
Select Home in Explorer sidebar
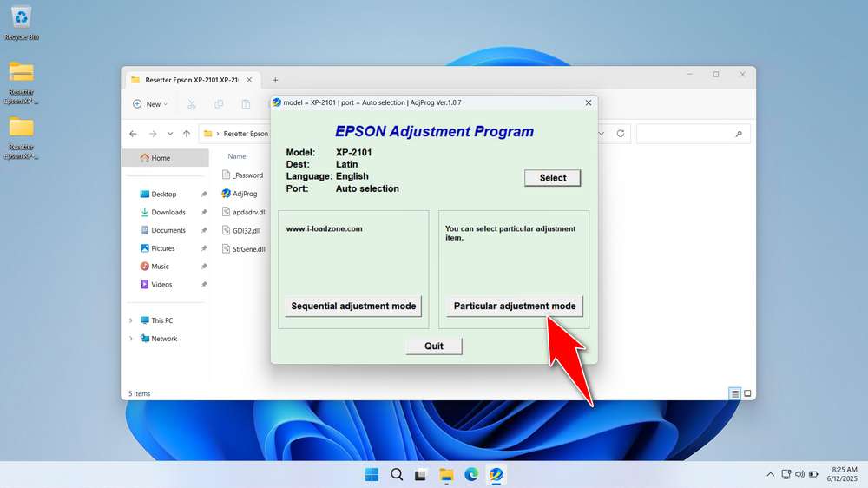[166, 158]
